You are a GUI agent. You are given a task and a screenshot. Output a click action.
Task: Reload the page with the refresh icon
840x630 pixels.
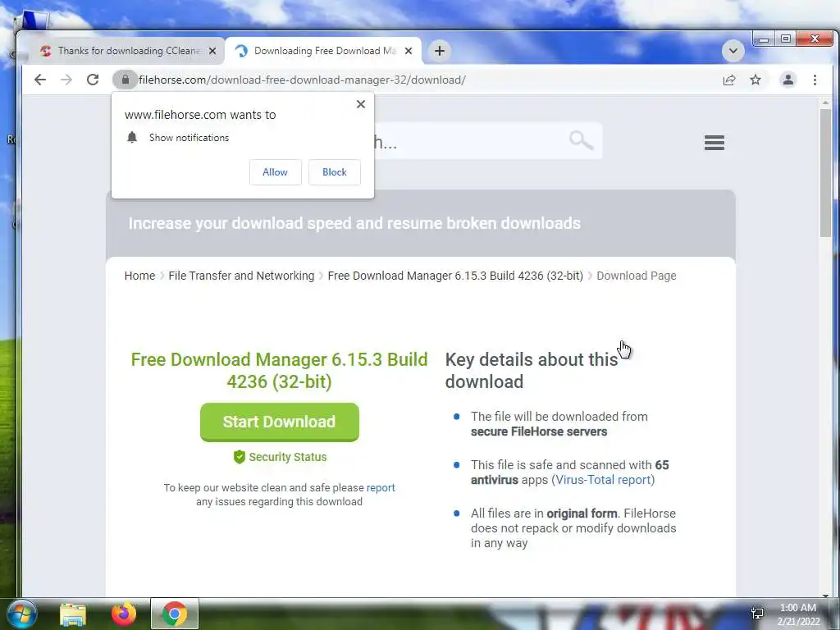point(93,80)
